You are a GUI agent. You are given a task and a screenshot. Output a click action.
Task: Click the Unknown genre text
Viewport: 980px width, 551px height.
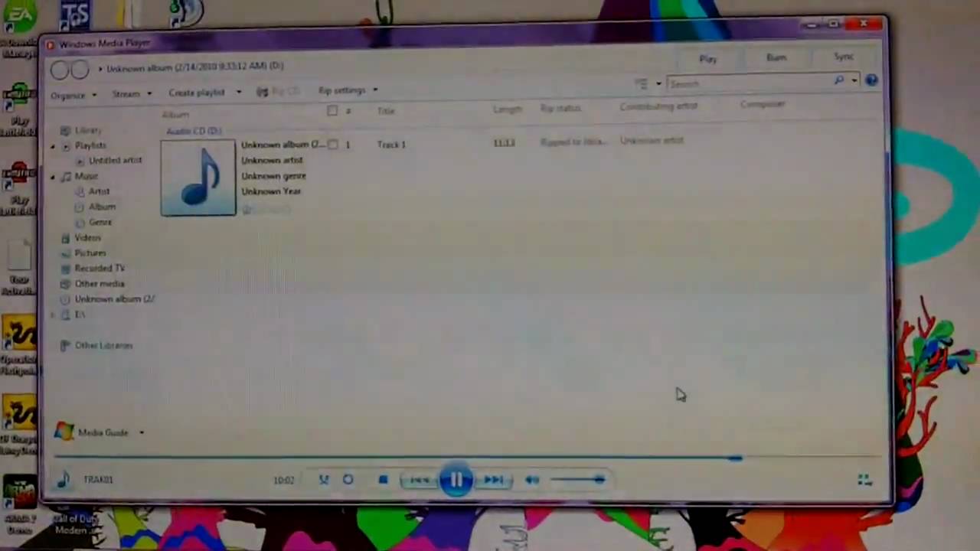(273, 176)
